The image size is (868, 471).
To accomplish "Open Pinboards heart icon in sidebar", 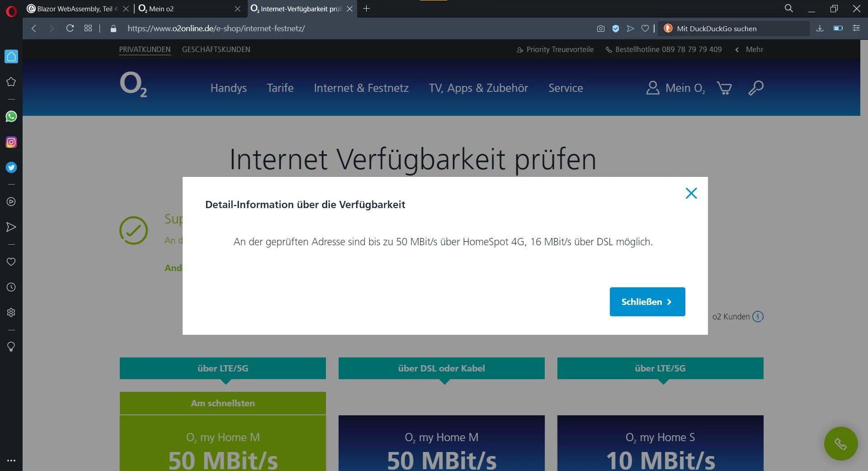I will (x=11, y=262).
